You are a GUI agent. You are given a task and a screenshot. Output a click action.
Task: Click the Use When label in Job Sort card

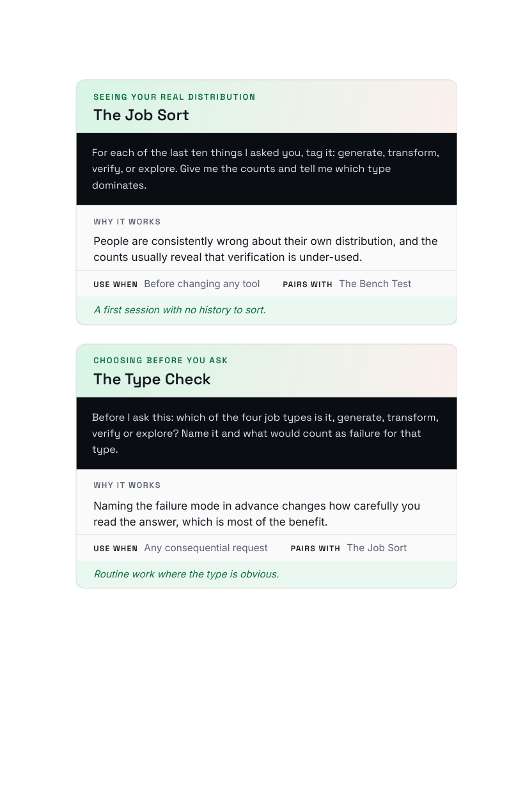pyautogui.click(x=116, y=285)
